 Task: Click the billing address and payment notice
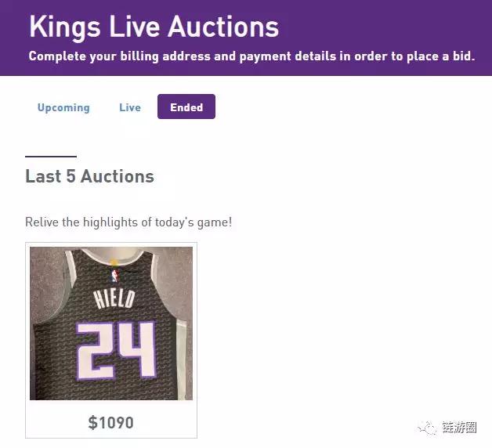tap(251, 56)
